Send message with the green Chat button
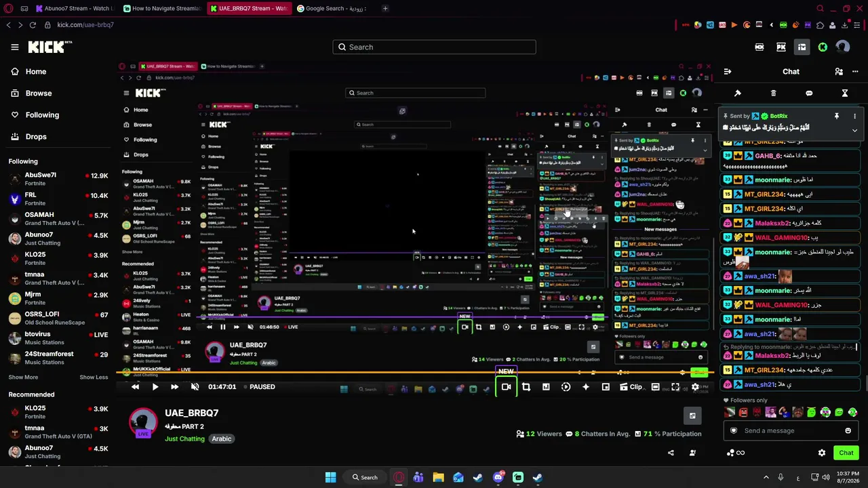868x488 pixels. click(846, 453)
